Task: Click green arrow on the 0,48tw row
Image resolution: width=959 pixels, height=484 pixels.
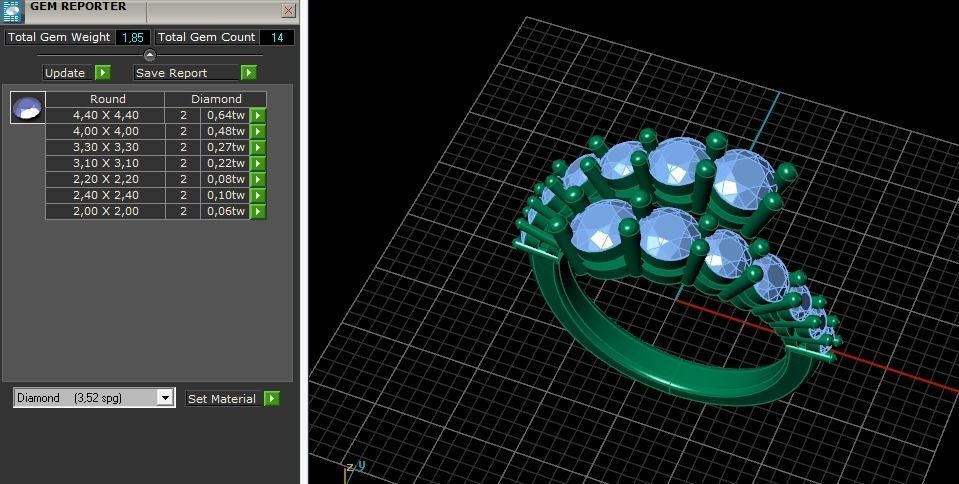Action: click(x=258, y=132)
